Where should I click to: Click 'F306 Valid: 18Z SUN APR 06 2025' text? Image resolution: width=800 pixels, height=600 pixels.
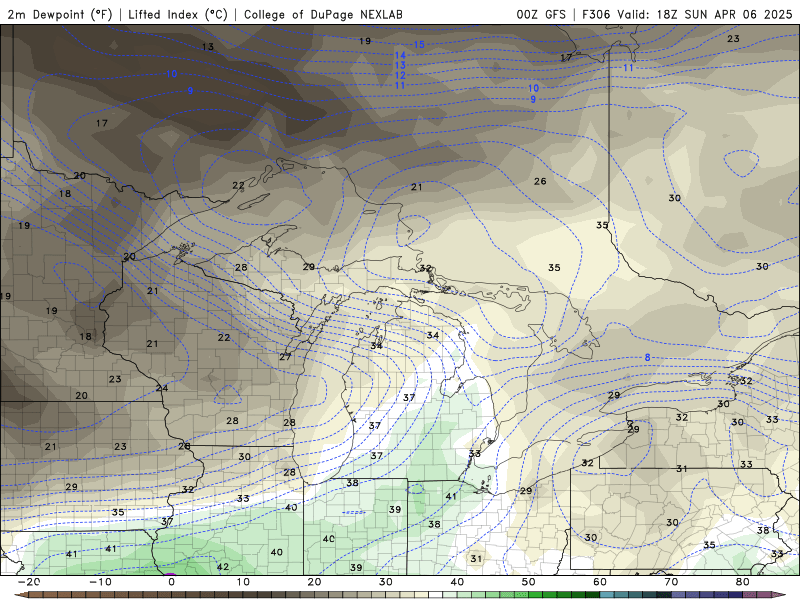point(687,14)
